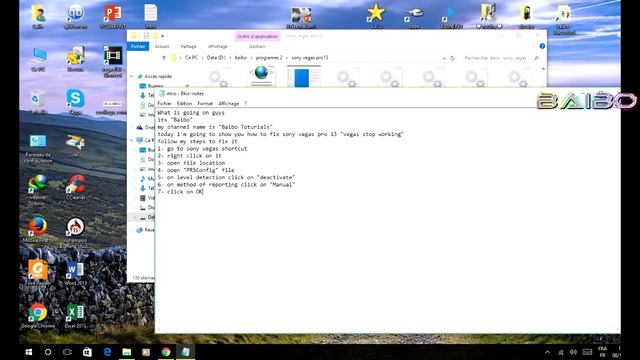
Task: Click the line '4- open "PRSConfig" file'
Action: [196, 170]
